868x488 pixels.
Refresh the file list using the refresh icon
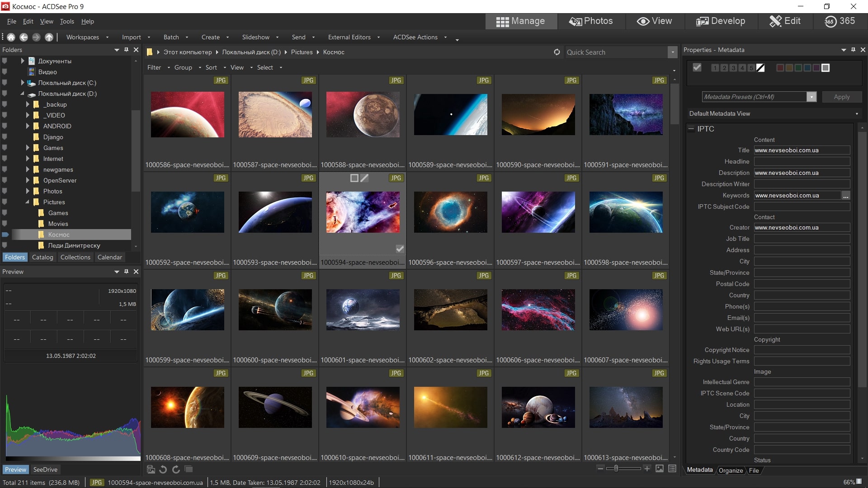point(557,52)
